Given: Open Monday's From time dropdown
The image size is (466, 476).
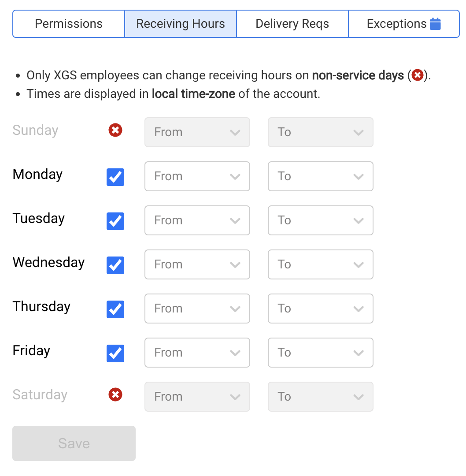Looking at the screenshot, I should (197, 176).
